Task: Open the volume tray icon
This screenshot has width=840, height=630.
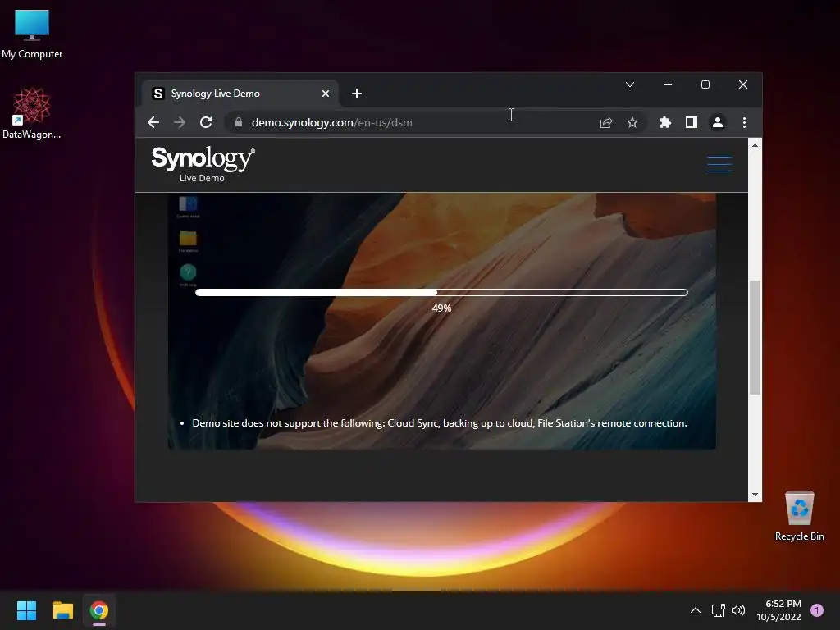Action: point(738,610)
